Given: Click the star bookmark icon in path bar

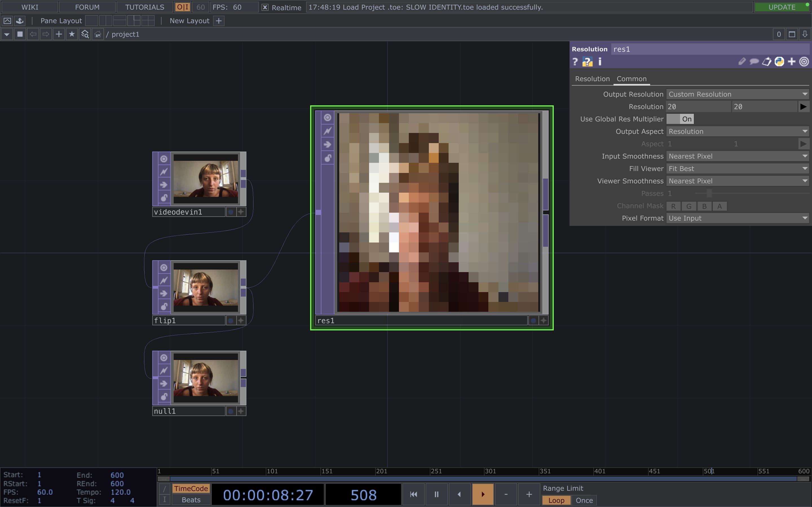Looking at the screenshot, I should coord(71,34).
